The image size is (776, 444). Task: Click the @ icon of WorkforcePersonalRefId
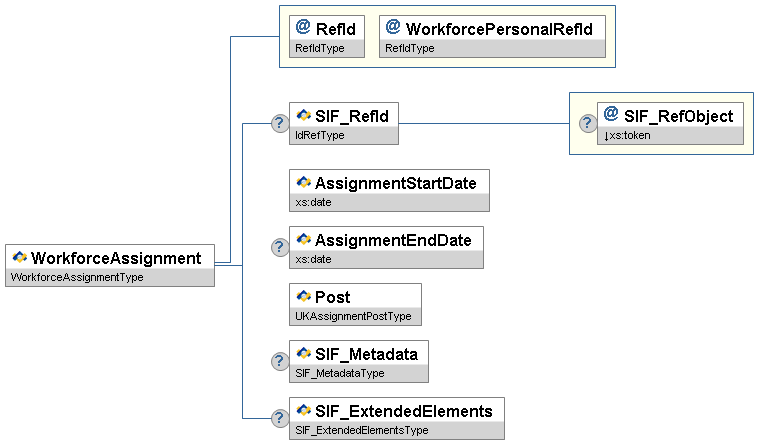(x=393, y=28)
